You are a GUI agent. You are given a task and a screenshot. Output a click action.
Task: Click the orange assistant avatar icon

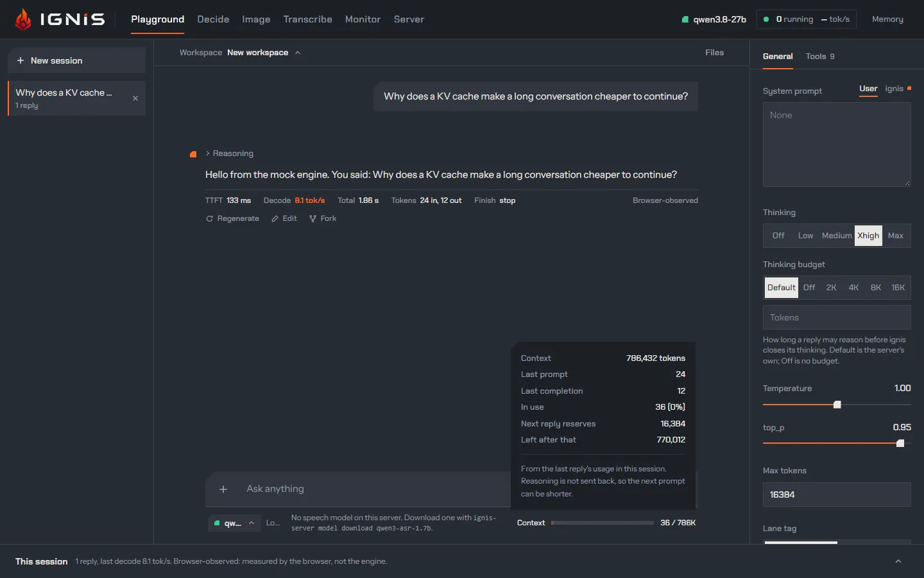(193, 154)
